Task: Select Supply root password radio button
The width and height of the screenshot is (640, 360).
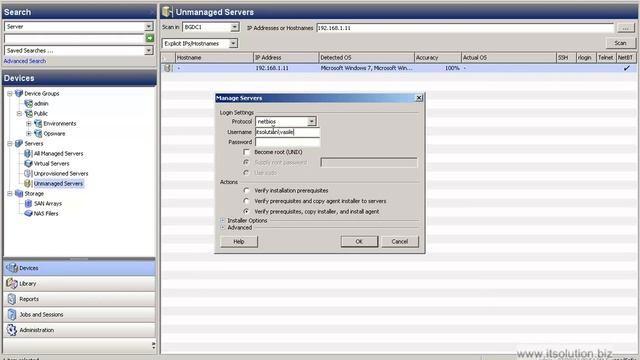Action: point(246,162)
